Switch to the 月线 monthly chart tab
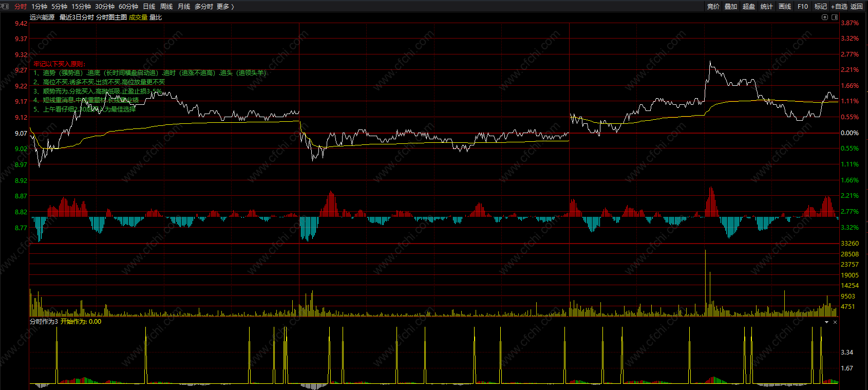This screenshot has height=390, width=868. click(184, 7)
